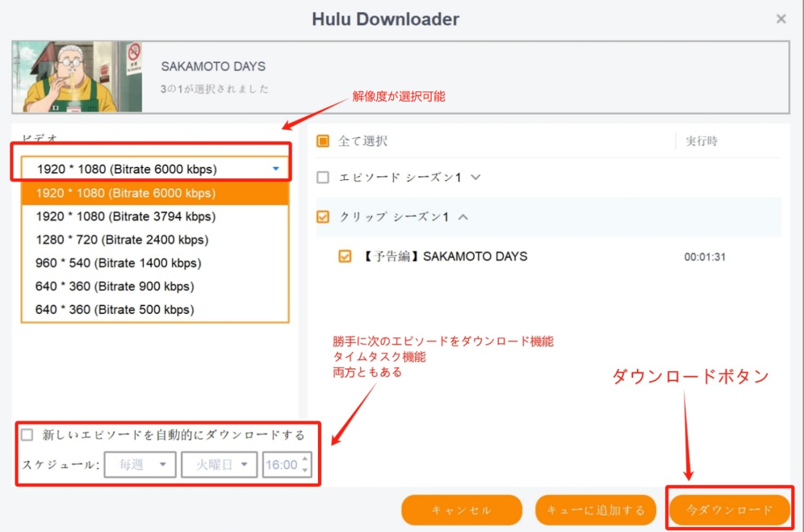
Task: Click the SAKAMOTO DAYS thumbnail image
Action: 77,77
